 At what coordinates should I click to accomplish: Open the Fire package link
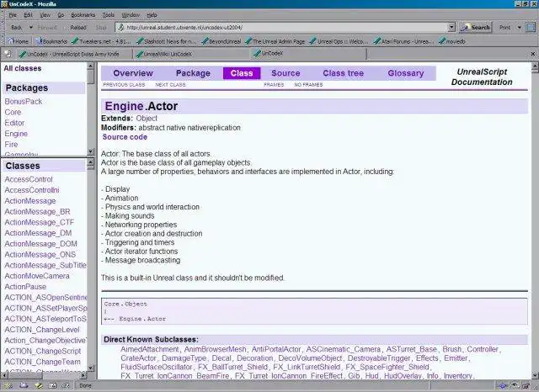coord(11,145)
